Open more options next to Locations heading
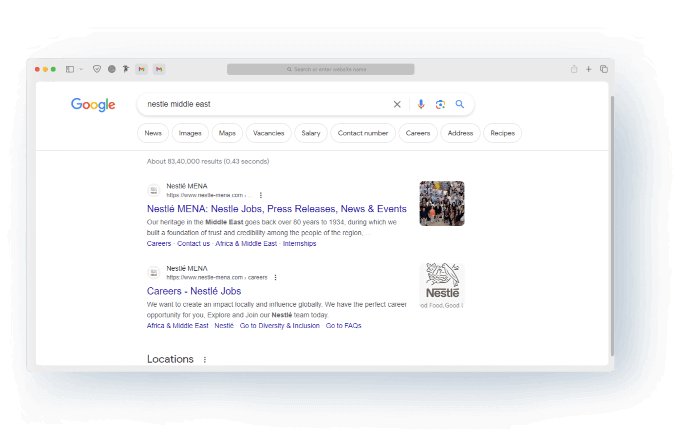The image size is (694, 448). coord(204,359)
